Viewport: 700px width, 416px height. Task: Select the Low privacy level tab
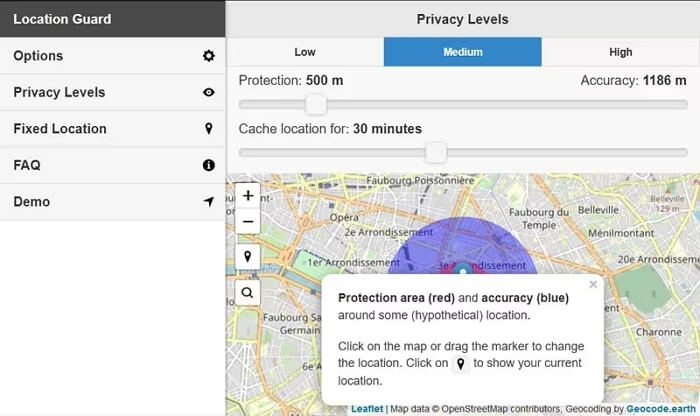[305, 52]
